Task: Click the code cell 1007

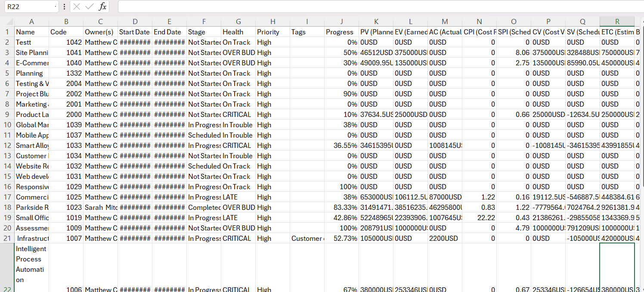Action: click(66, 238)
